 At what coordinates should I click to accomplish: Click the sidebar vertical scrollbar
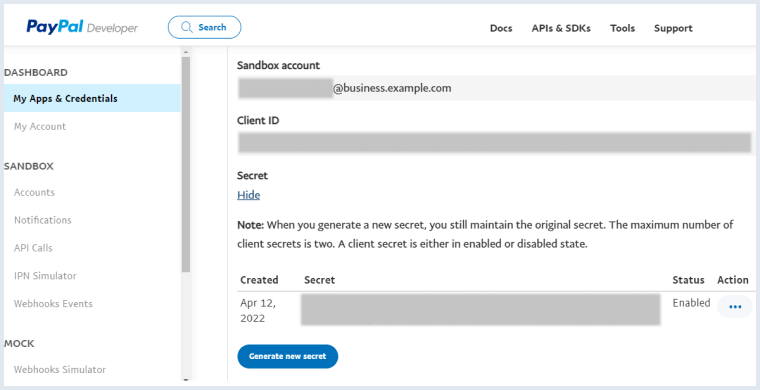[x=186, y=165]
